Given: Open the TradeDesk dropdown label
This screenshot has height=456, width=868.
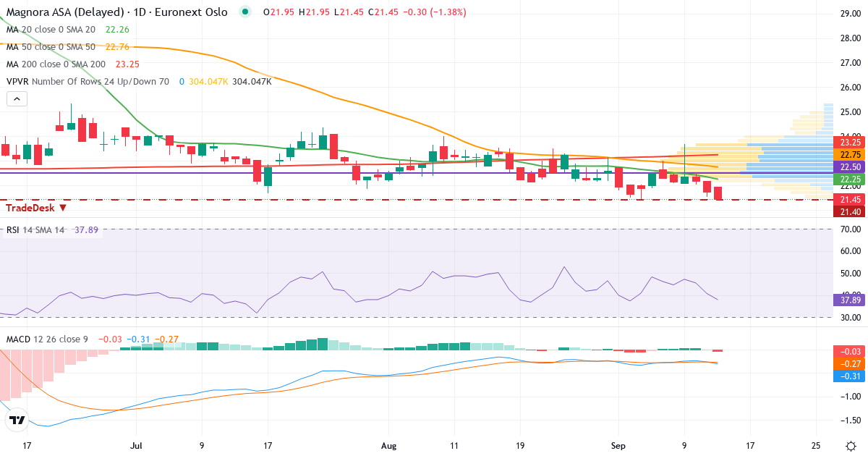Looking at the screenshot, I should [37, 208].
